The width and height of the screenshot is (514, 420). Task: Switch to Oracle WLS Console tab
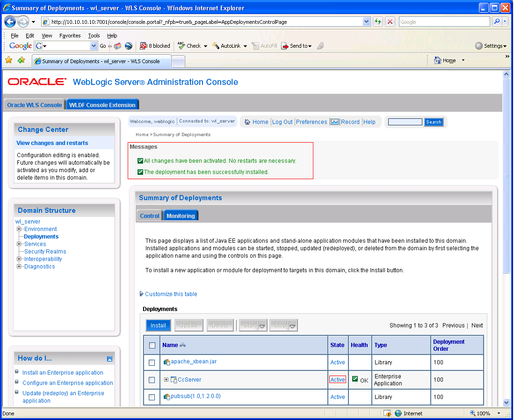pos(35,105)
